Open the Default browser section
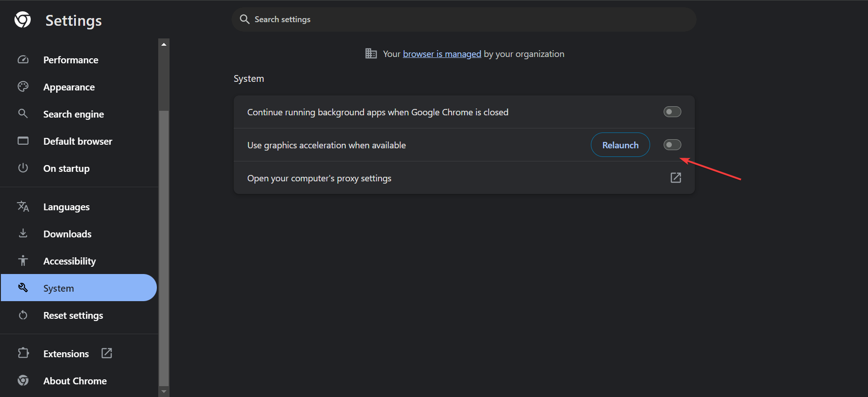868x397 pixels. click(x=79, y=141)
